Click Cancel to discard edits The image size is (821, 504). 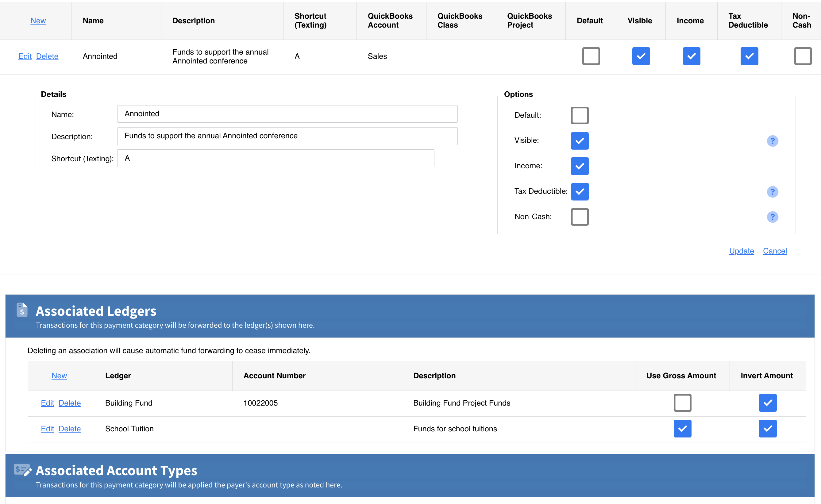pos(775,250)
